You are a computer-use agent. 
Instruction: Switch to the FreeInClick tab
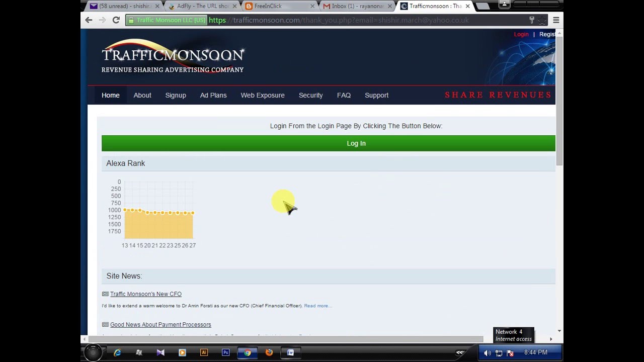(x=279, y=6)
